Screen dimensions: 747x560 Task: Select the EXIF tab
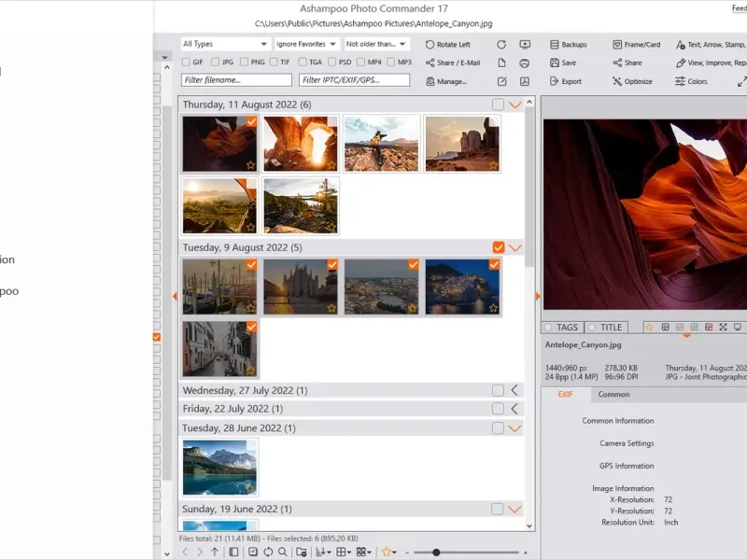point(566,395)
